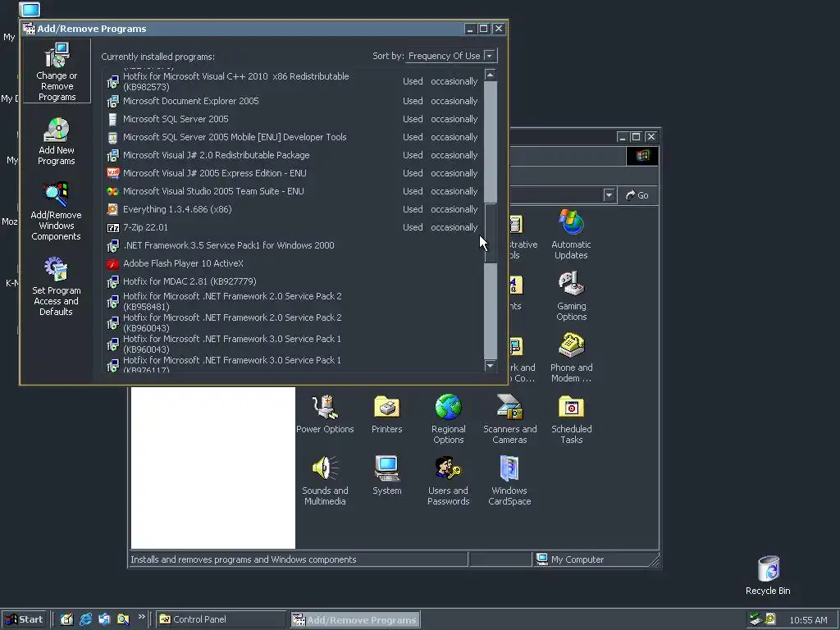This screenshot has width=840, height=630.
Task: Select Hotfix for MDAC 2.81 (KB927779)
Action: pos(293,281)
